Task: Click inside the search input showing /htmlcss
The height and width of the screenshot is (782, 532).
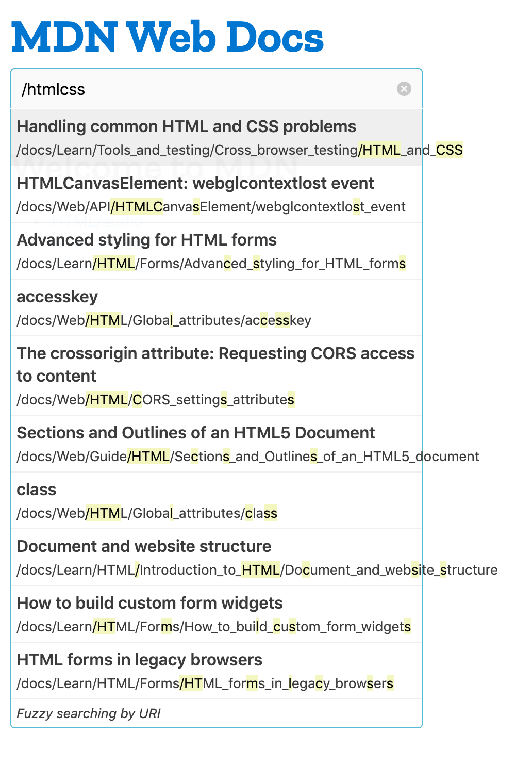Action: coord(155,89)
